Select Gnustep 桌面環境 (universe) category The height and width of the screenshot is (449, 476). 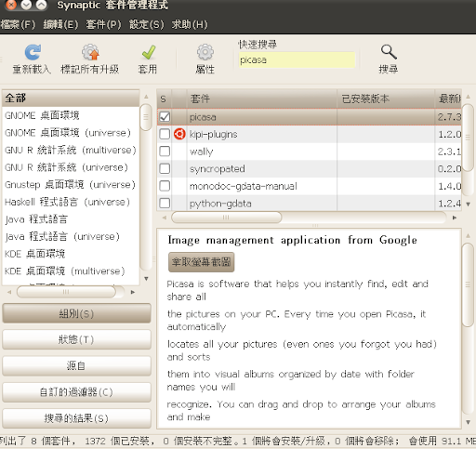tap(70, 185)
